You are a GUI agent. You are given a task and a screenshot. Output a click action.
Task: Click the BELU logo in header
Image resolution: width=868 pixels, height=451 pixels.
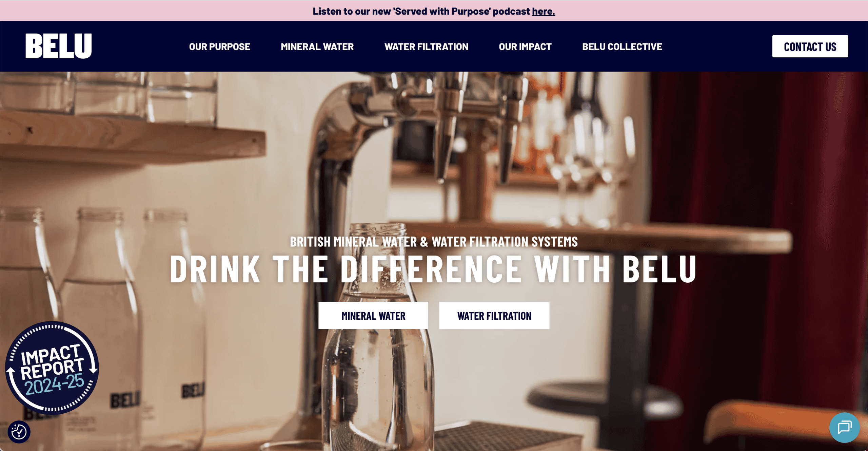[58, 46]
